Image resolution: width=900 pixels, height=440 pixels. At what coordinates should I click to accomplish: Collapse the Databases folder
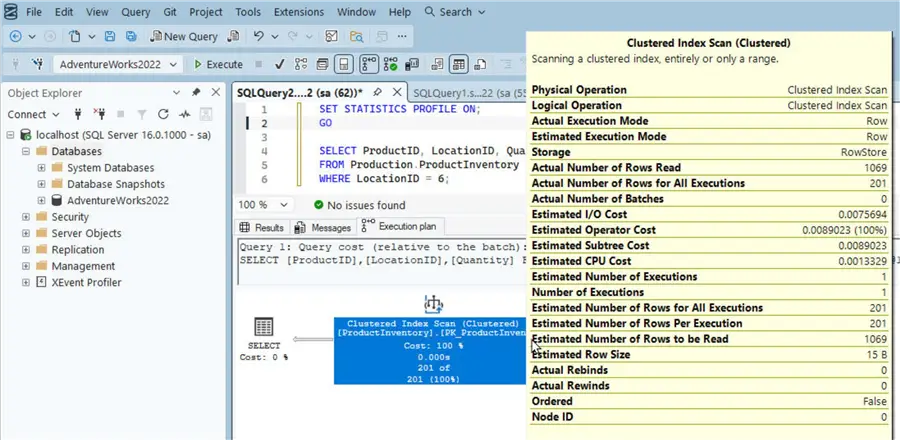click(x=26, y=151)
